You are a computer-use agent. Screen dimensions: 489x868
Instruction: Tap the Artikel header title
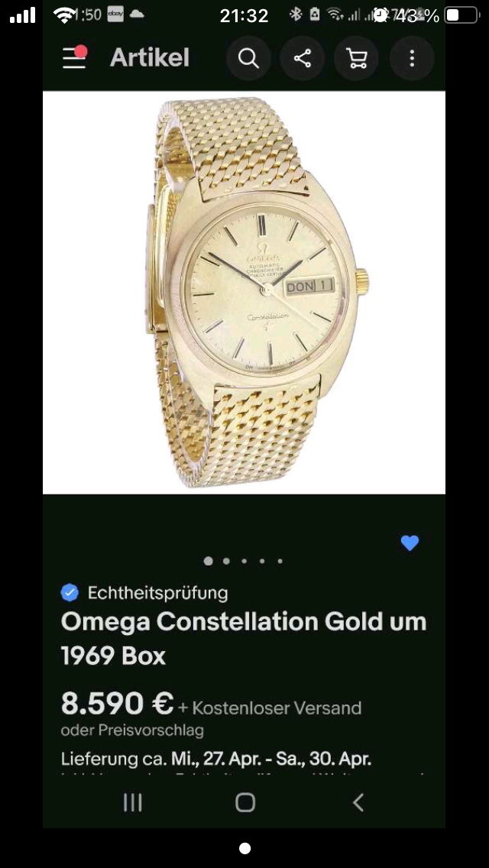tap(150, 57)
